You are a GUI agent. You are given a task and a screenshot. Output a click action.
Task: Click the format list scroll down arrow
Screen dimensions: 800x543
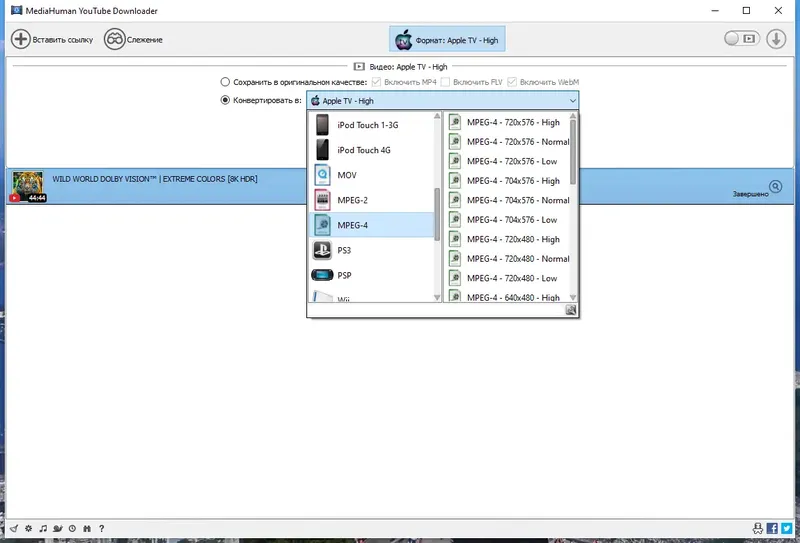point(437,298)
